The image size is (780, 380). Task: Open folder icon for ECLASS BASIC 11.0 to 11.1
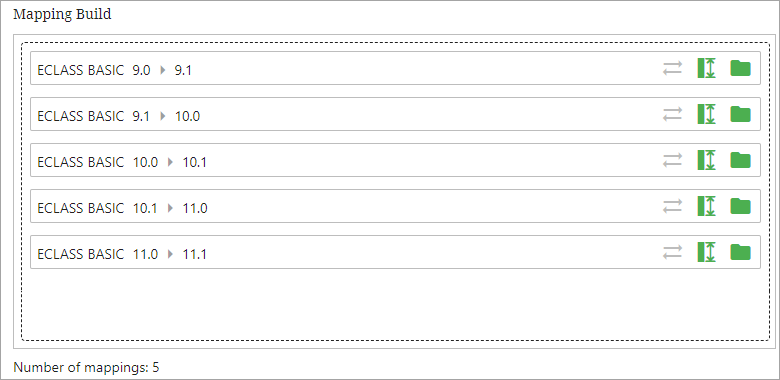click(x=740, y=252)
